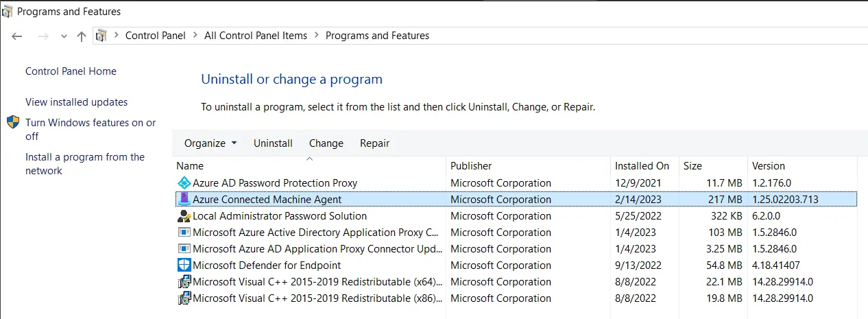
Task: Click the Local Administrator Password Solution icon
Action: coord(184,216)
